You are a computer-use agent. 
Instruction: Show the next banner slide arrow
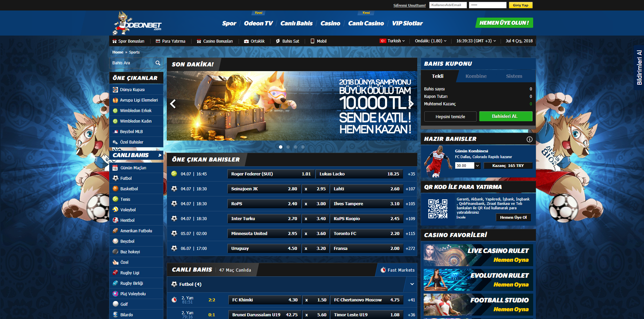pos(411,104)
